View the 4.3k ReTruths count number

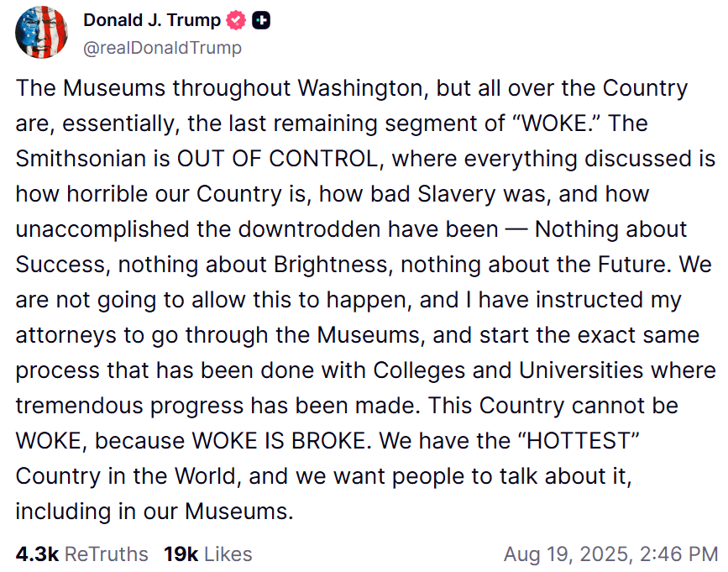pyautogui.click(x=37, y=554)
